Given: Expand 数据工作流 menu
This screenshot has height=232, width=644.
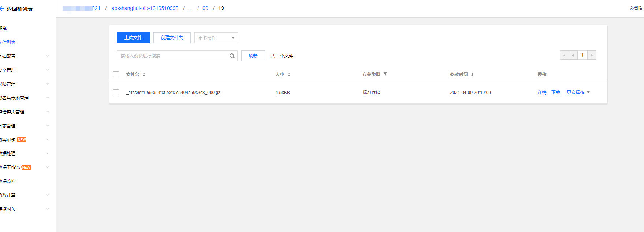Looking at the screenshot, I should point(48,167).
